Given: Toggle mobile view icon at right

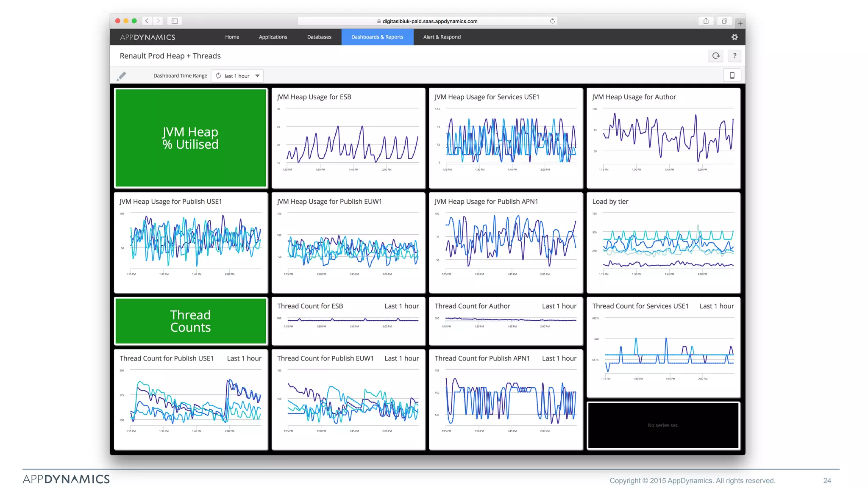Looking at the screenshot, I should tap(732, 75).
